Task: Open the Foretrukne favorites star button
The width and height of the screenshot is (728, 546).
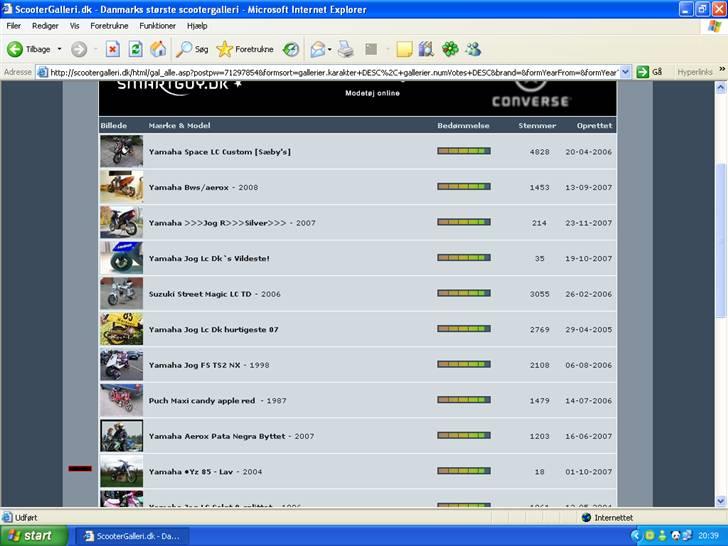Action: 245,49
